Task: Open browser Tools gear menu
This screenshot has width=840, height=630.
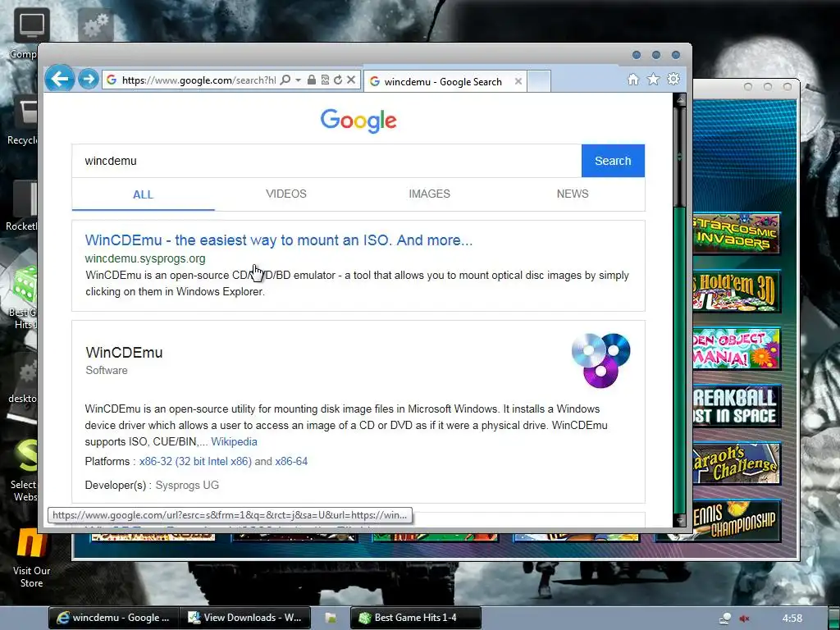Action: pos(673,80)
